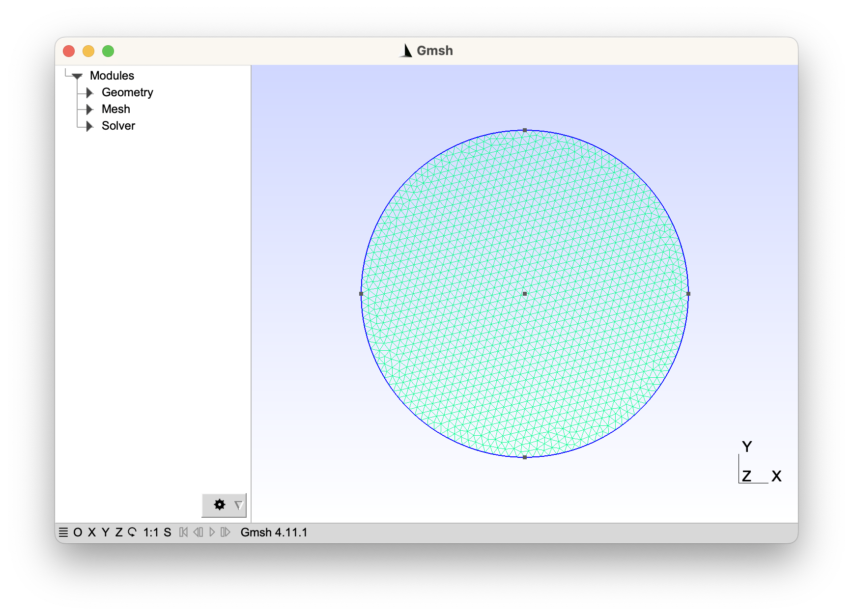Click the rotate view arrow icon
853x616 pixels.
[132, 532]
